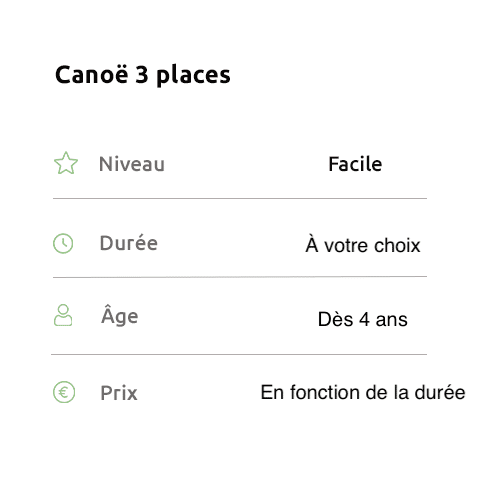Viewport: 500px width, 500px height.
Task: Select the Canoë 3 places heading
Action: point(143,75)
